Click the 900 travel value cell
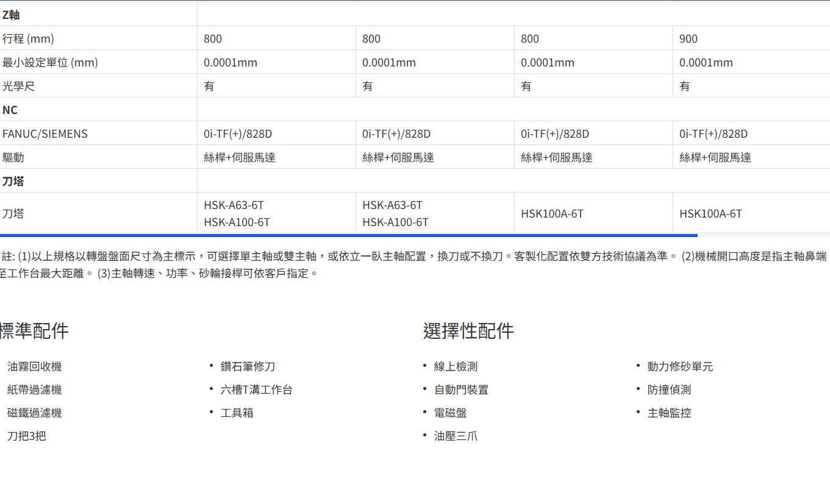Viewport: 830px width, 504px height. tap(689, 39)
